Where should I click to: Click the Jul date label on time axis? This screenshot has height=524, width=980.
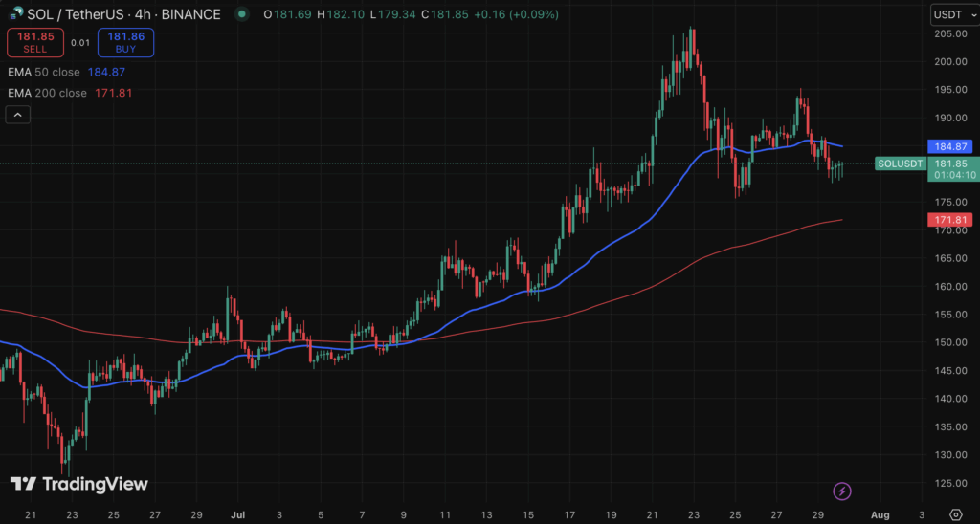[237, 514]
